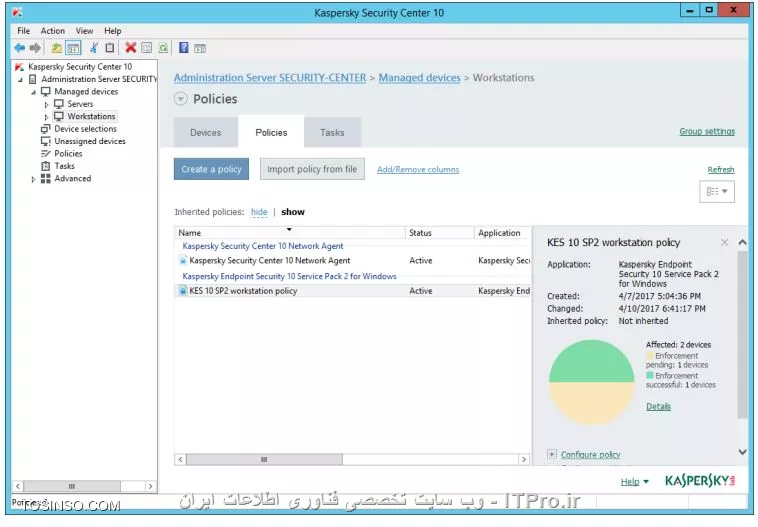Open Group settings link
Image resolution: width=758 pixels, height=527 pixels.
(707, 132)
